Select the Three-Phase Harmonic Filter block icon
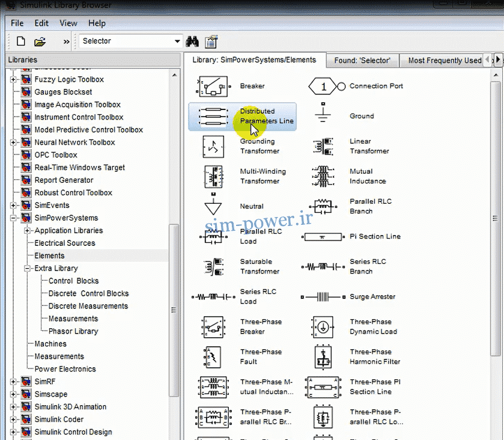 323,357
